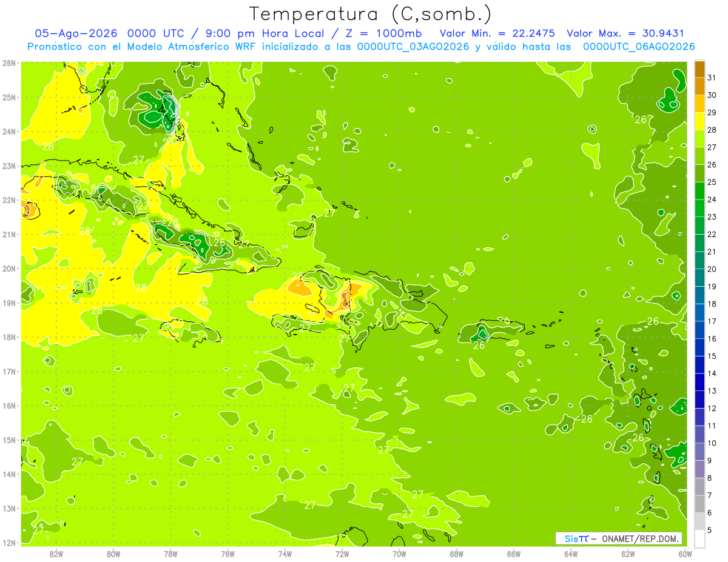Click the latitude axis label "16N"
The width and height of the screenshot is (728, 562).
coord(10,406)
